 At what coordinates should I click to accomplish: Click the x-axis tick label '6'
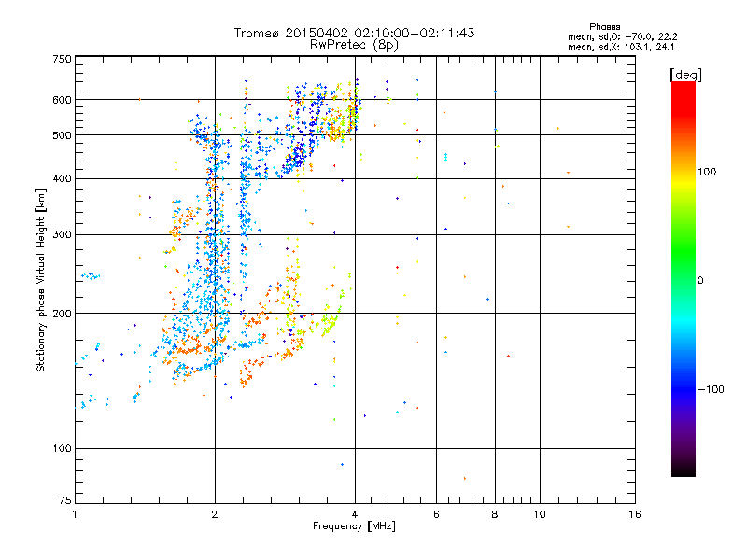tap(436, 514)
